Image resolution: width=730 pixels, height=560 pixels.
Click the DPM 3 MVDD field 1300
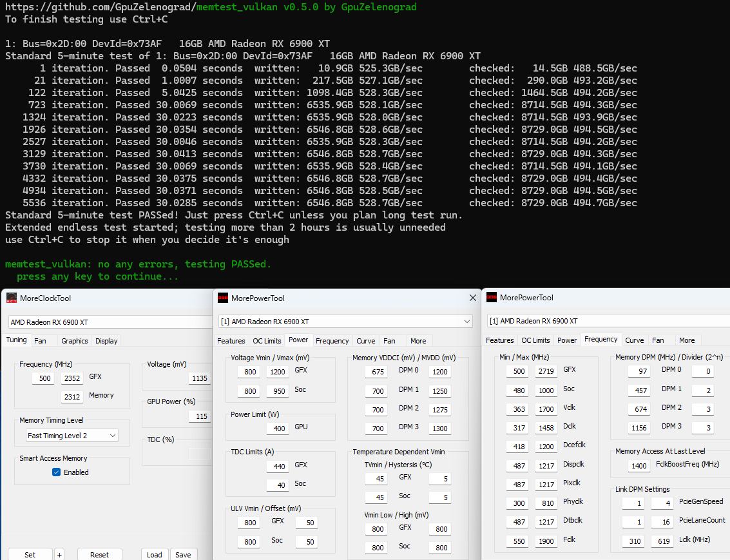pyautogui.click(x=440, y=429)
